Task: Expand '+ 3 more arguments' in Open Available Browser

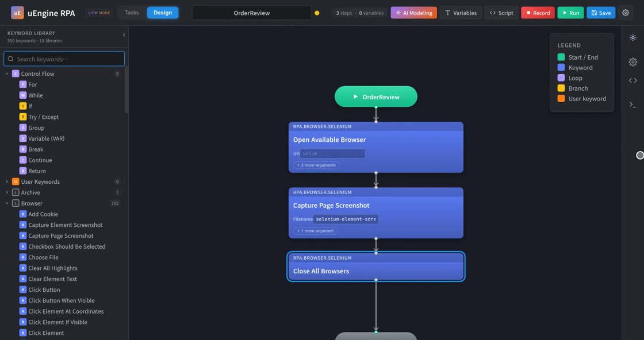Action: pos(316,165)
